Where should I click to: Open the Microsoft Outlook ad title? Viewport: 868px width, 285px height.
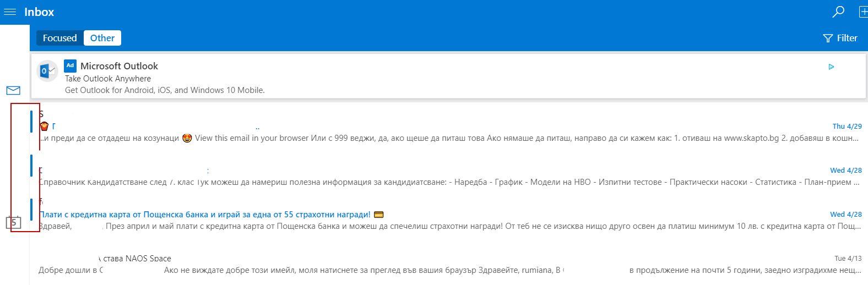[x=119, y=66]
